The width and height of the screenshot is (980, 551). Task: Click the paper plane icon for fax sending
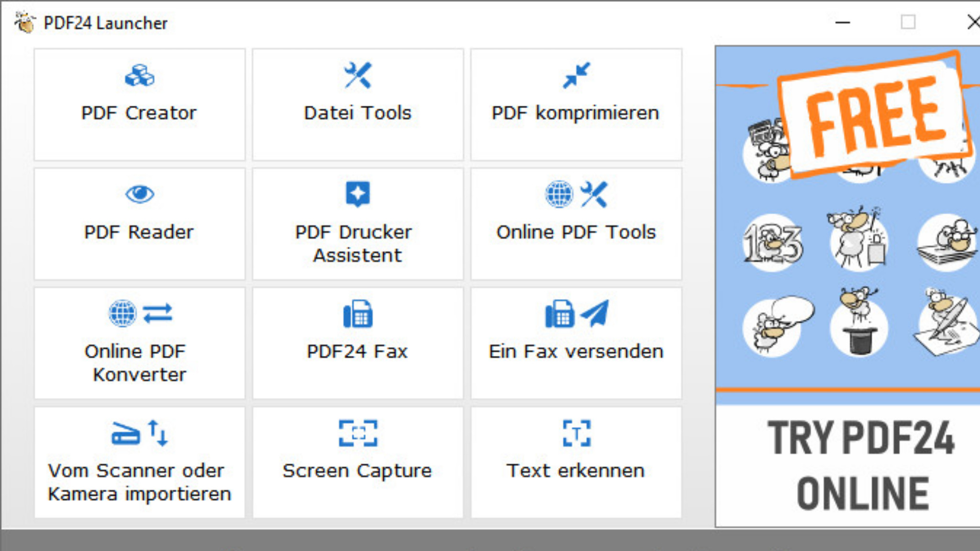click(595, 313)
